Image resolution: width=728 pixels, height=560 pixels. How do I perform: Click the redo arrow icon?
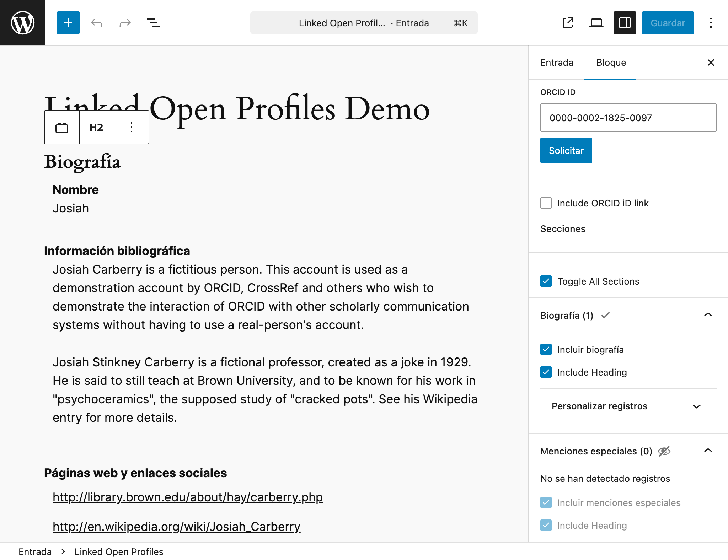click(x=125, y=23)
